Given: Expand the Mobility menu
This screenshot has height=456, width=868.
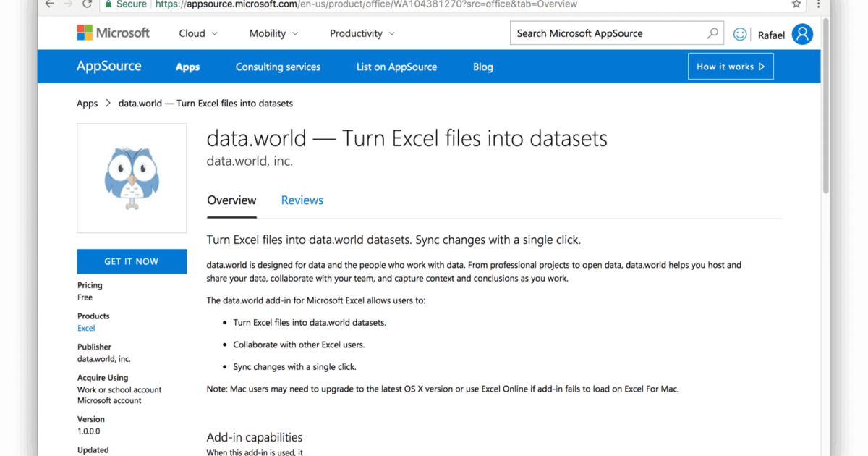Looking at the screenshot, I should (273, 33).
